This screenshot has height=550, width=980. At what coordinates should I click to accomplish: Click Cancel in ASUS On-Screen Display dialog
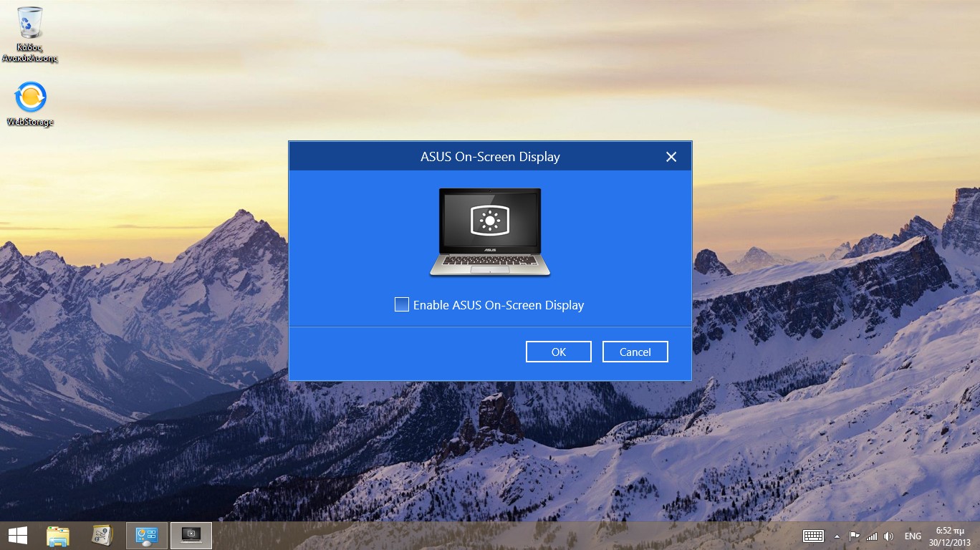[x=635, y=352]
